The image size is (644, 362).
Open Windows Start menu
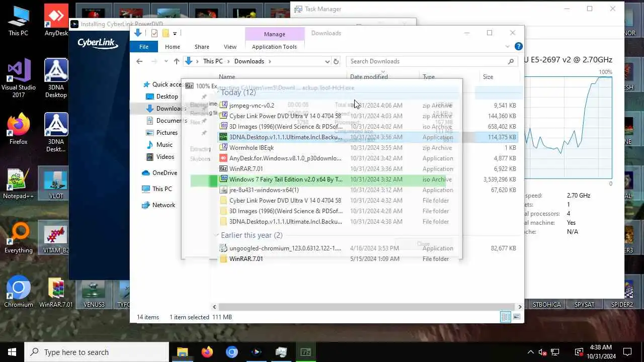tap(12, 352)
